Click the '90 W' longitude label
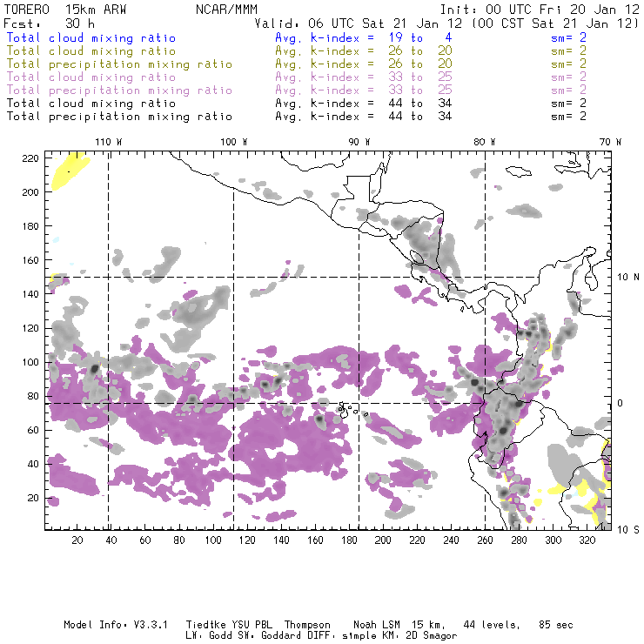644x644 pixels. point(359,142)
